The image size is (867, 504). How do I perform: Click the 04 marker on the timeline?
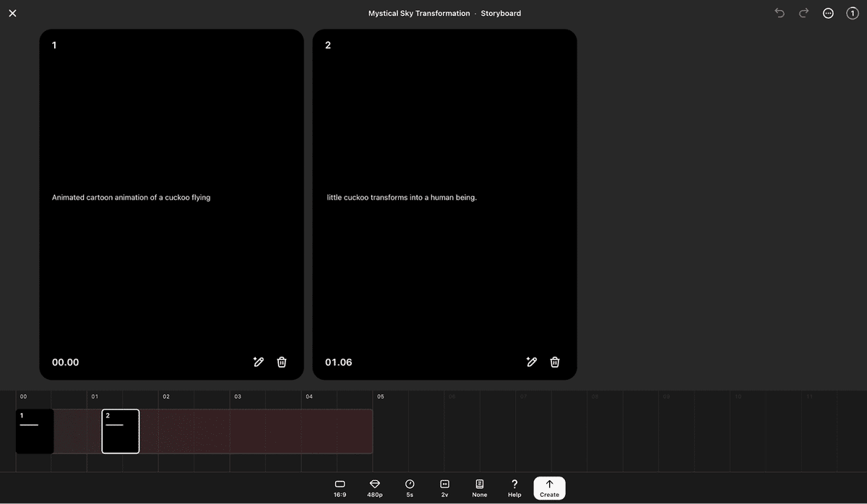[309, 396]
